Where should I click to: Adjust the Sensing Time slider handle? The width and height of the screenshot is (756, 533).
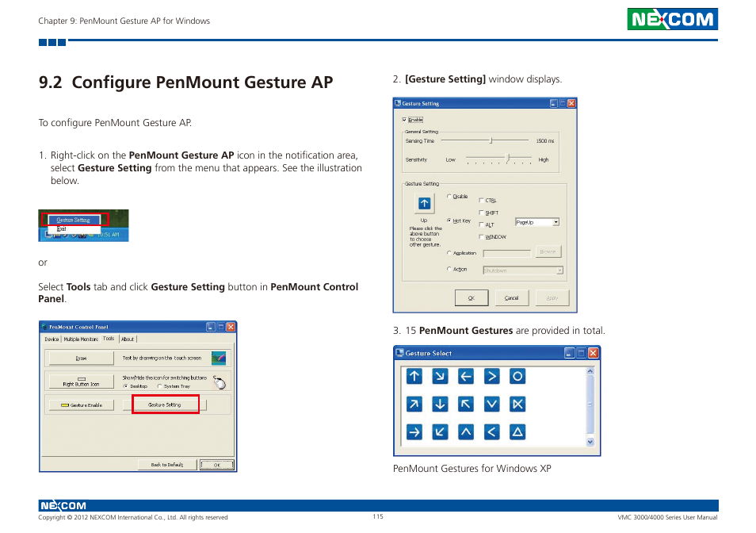pyautogui.click(x=491, y=140)
